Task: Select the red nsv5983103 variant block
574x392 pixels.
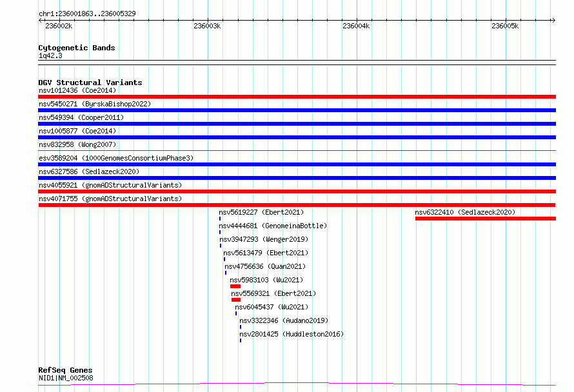Action: [235, 286]
